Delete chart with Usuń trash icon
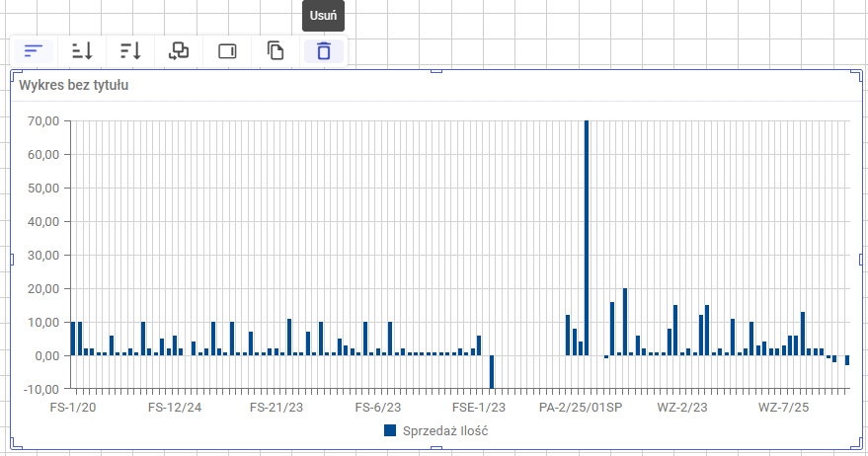 tap(324, 51)
